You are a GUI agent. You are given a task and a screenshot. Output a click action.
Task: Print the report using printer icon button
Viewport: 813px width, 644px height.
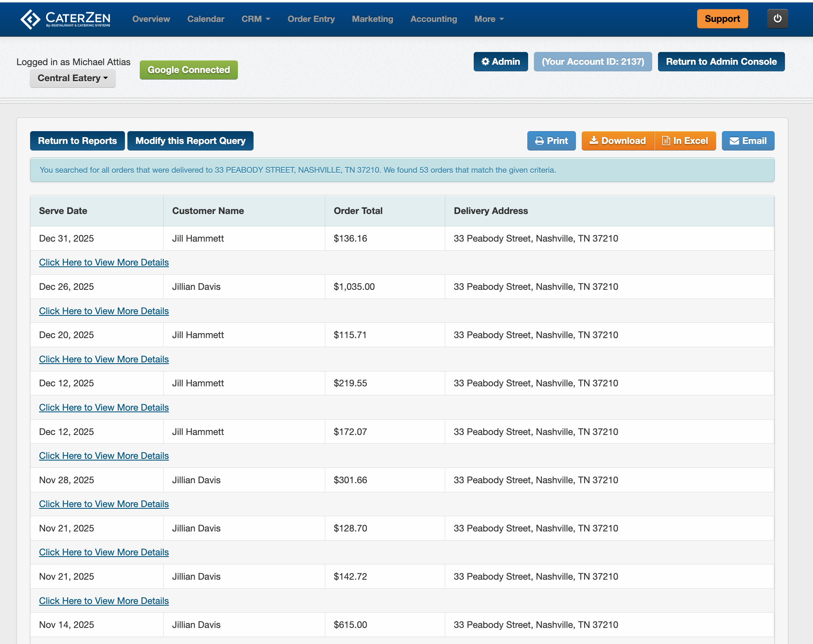(x=551, y=141)
